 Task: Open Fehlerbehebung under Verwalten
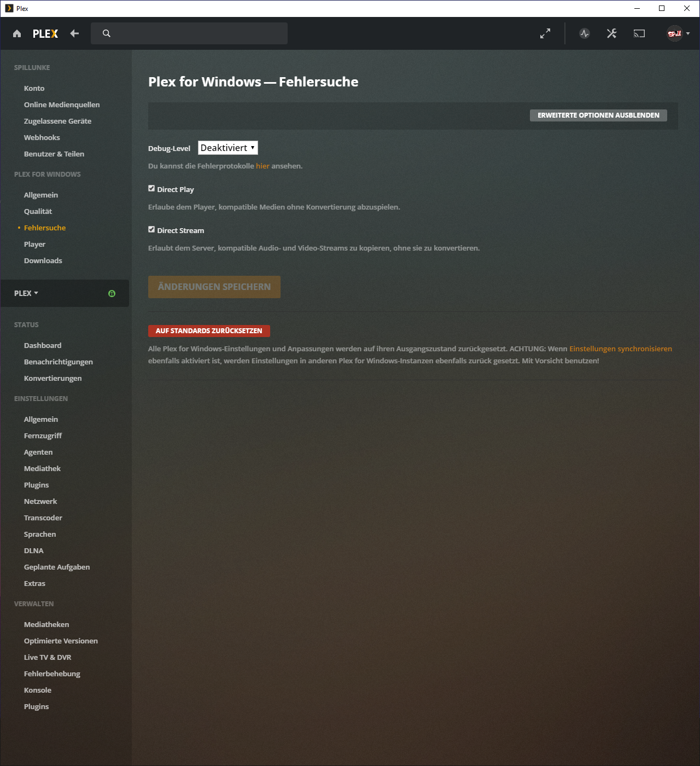pyautogui.click(x=52, y=674)
